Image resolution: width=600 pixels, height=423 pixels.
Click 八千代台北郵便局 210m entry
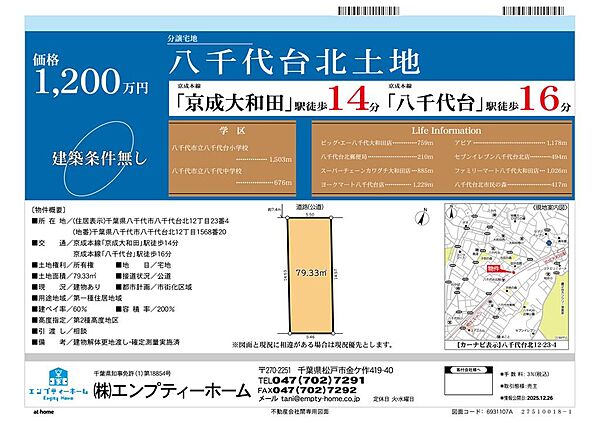click(x=377, y=157)
